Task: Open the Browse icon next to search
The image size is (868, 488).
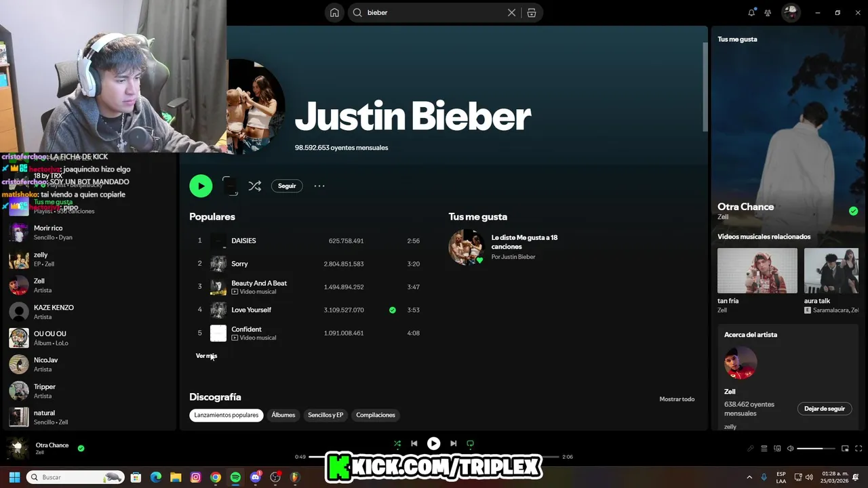Action: (532, 12)
